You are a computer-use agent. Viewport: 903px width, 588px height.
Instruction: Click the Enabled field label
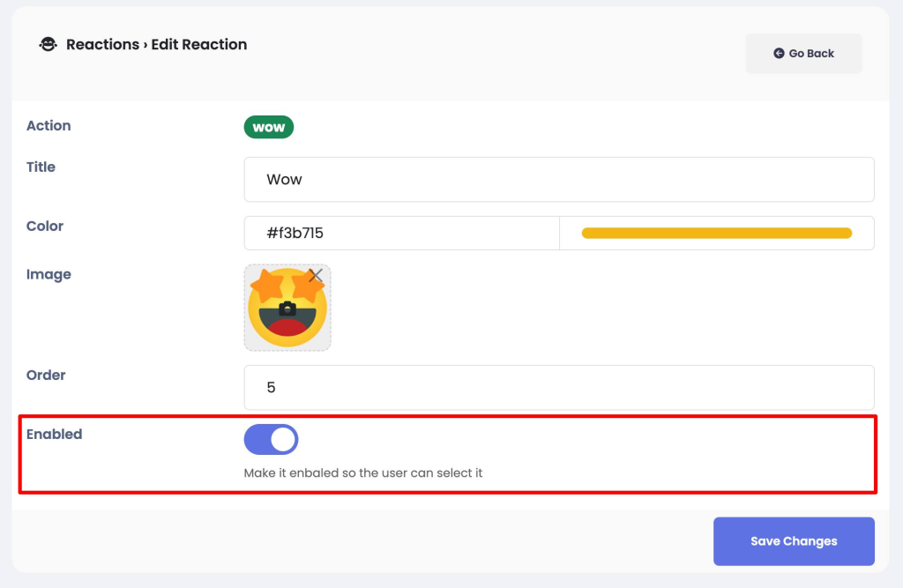54,435
